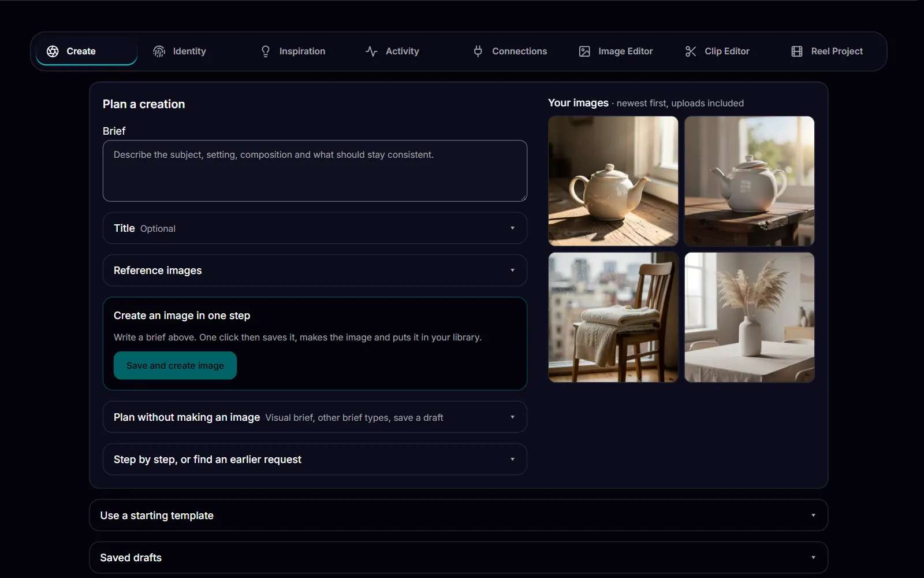Click the Inspiration lightbulb icon
This screenshot has height=578, width=924.
[x=266, y=51]
